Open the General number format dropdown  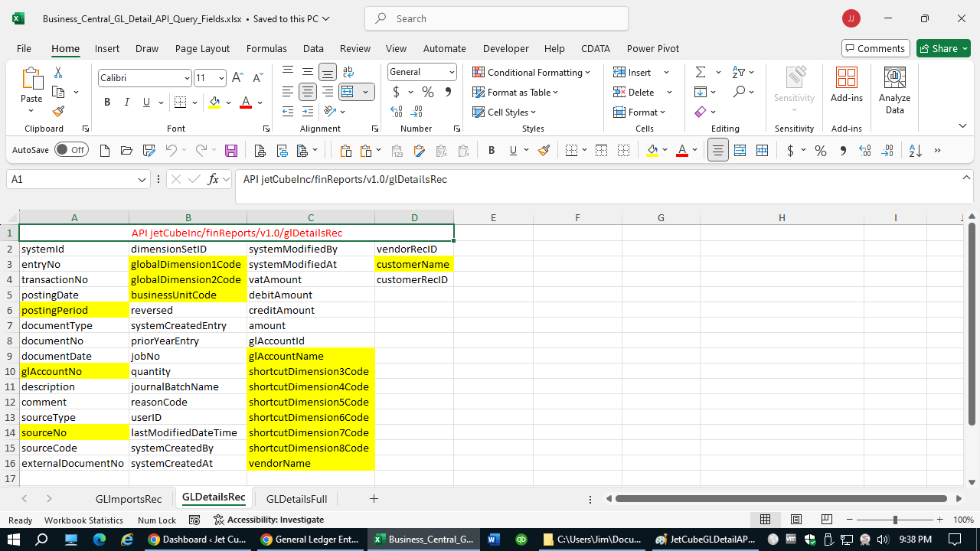pos(452,72)
